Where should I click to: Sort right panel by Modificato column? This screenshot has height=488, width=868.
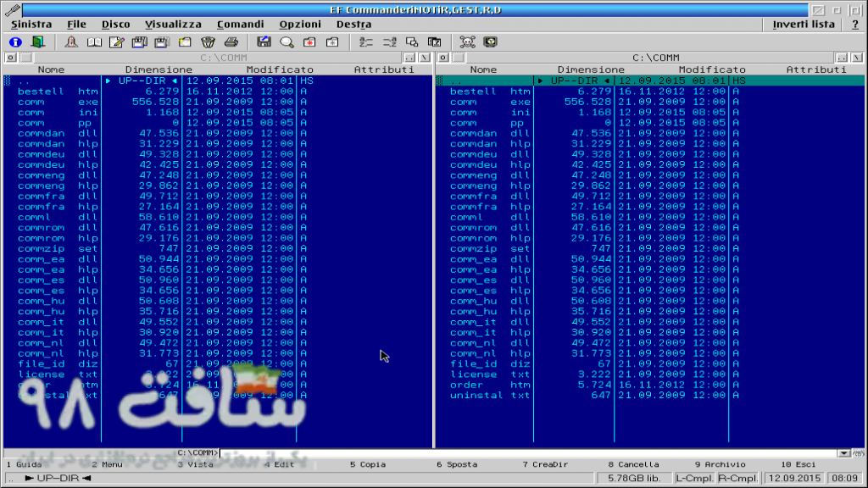[x=712, y=69]
